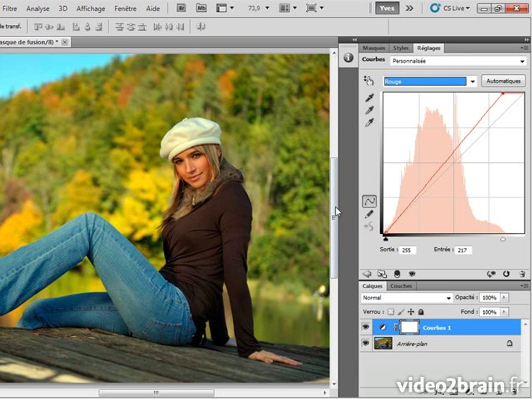The height and width of the screenshot is (399, 532).
Task: Open the Opacité slider arrow
Action: point(504,298)
